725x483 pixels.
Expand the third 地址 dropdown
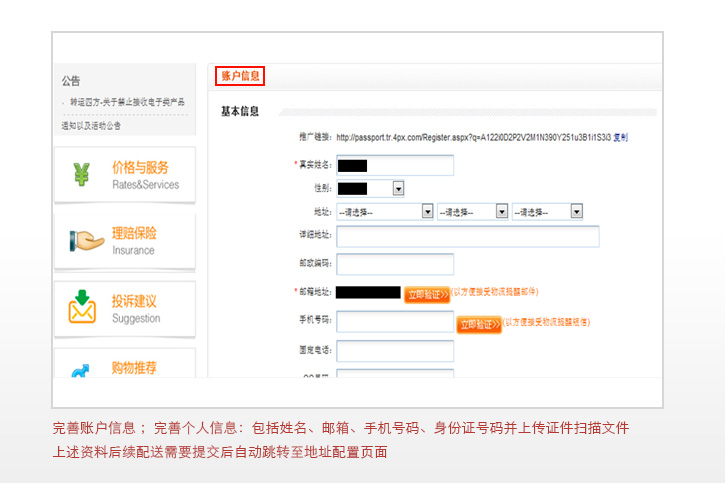click(x=576, y=212)
